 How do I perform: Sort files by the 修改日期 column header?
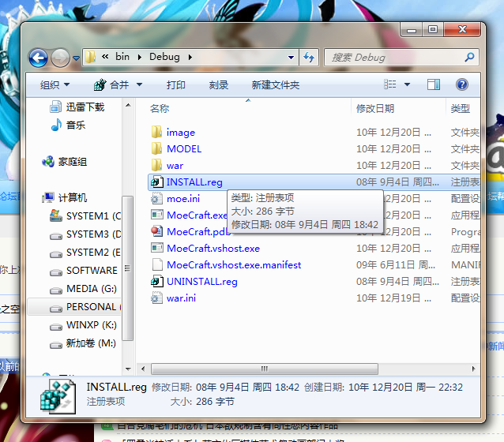pyautogui.click(x=375, y=109)
